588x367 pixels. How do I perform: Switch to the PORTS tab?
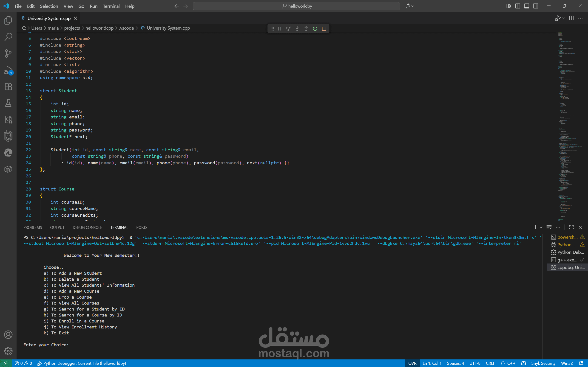(x=142, y=227)
